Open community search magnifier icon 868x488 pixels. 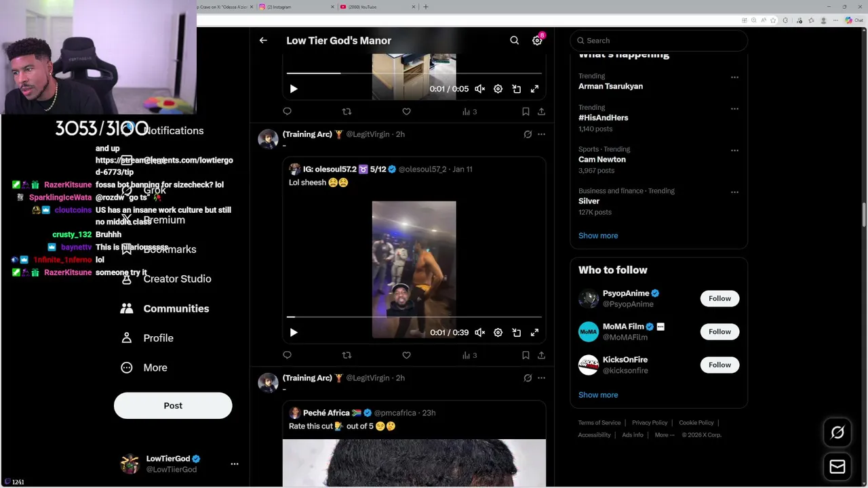(515, 41)
